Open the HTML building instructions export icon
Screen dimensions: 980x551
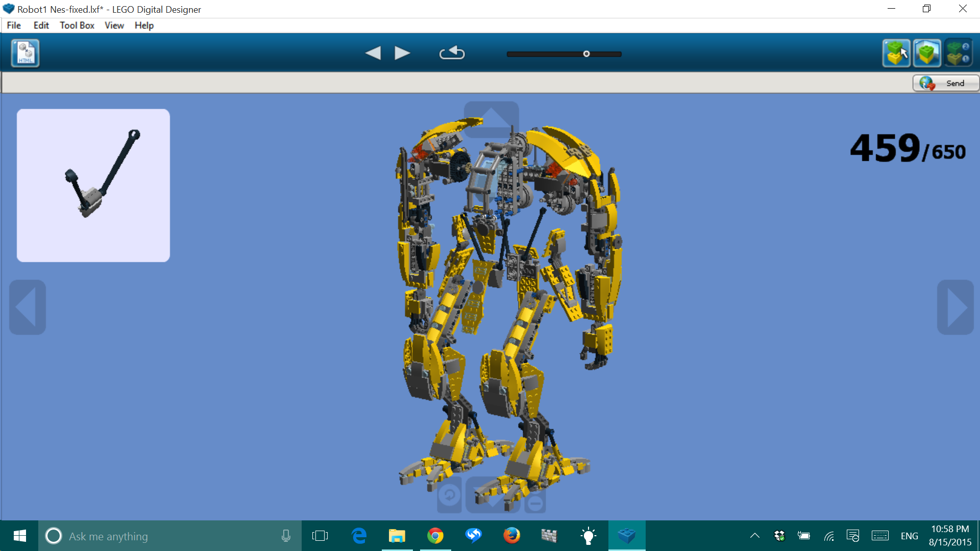point(24,53)
